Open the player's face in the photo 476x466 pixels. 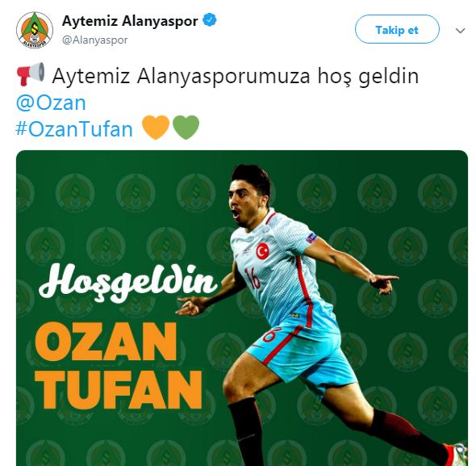pyautogui.click(x=248, y=199)
